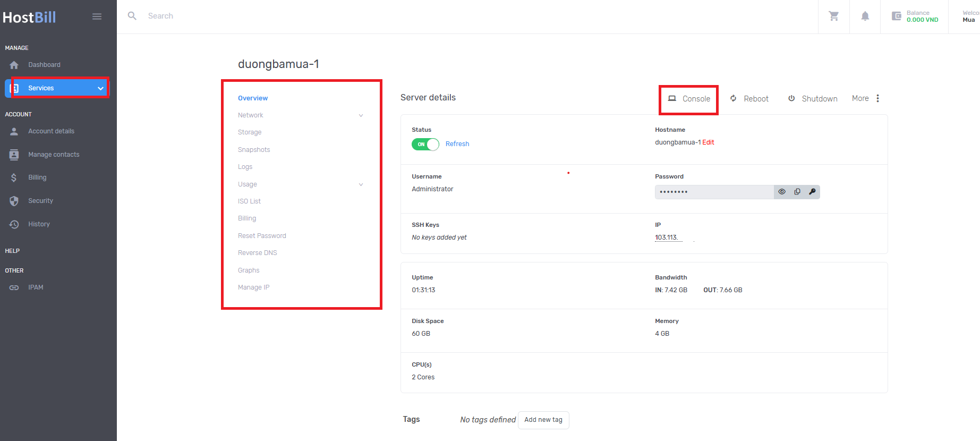Expand the Usage submenu chevron
Screen dimensions: 980x441
pos(361,184)
